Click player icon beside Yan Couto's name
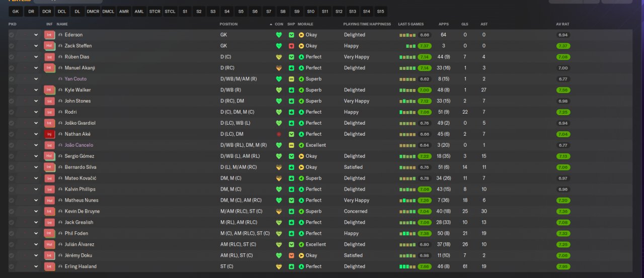The width and height of the screenshot is (644, 278). tap(60, 79)
